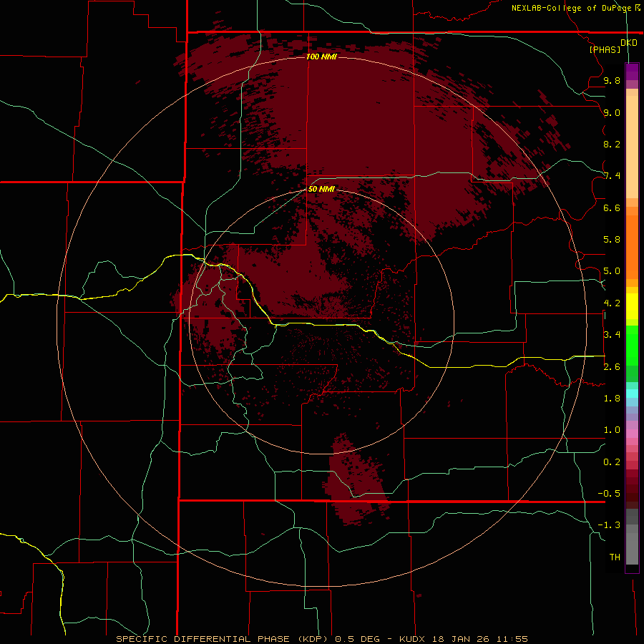Click the 3.4 scale value

tap(612, 335)
